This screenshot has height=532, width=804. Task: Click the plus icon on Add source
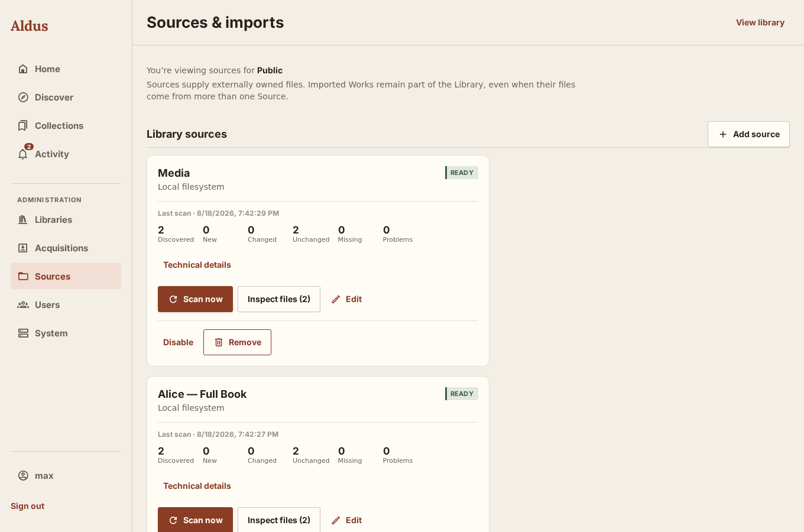click(x=722, y=134)
